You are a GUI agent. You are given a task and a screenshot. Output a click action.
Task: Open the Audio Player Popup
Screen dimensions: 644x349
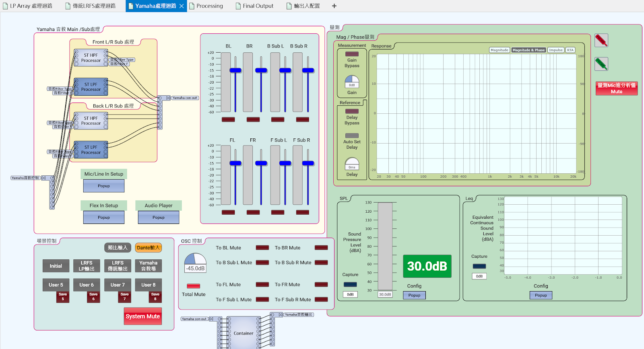point(159,217)
